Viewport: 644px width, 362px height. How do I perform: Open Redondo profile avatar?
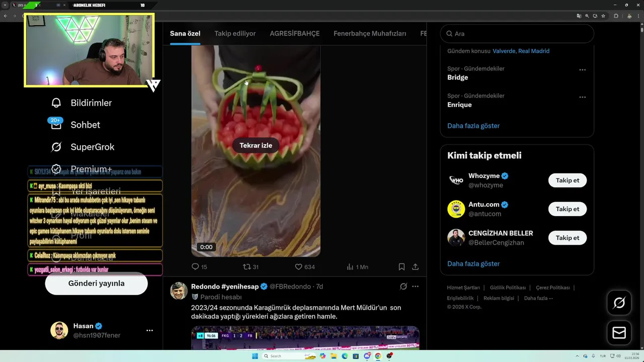coord(179,291)
